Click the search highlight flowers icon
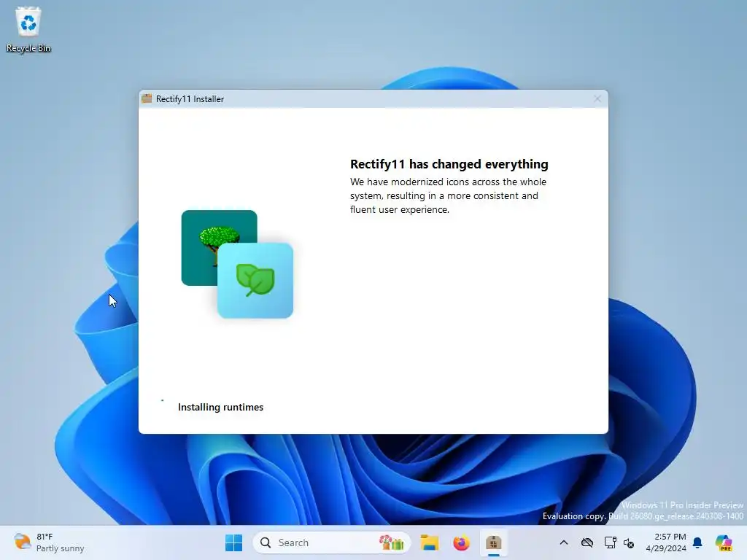This screenshot has width=747, height=560. [391, 542]
